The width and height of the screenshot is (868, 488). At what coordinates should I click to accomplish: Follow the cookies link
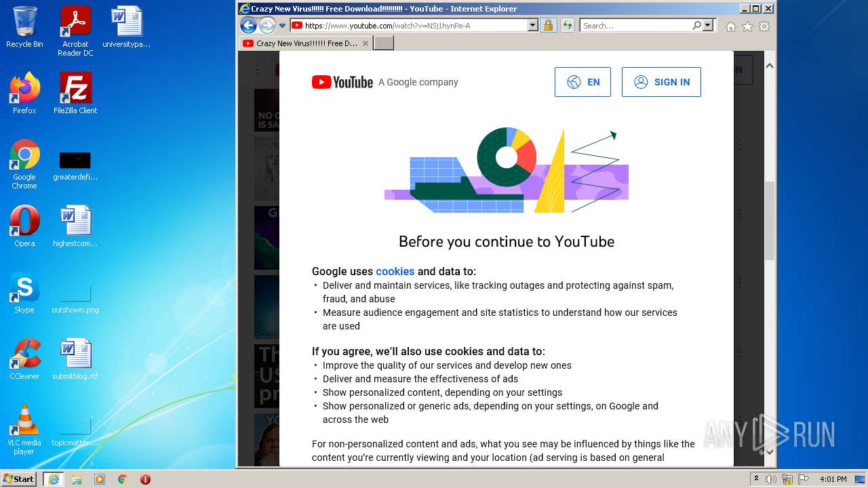coord(395,271)
